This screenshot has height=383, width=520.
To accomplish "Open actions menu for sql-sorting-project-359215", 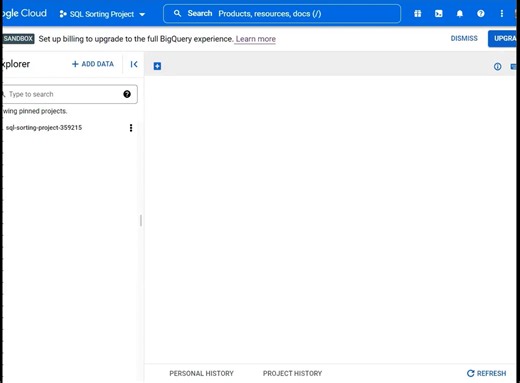I will point(131,128).
